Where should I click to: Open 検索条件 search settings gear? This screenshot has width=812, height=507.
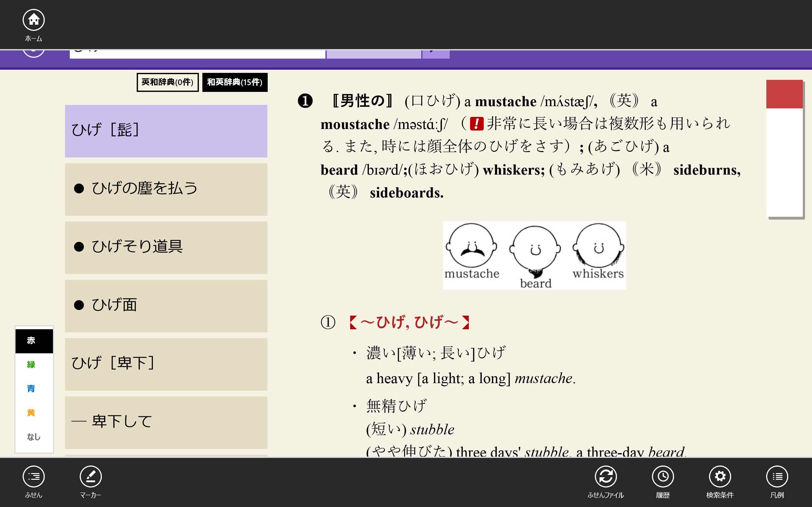click(720, 477)
